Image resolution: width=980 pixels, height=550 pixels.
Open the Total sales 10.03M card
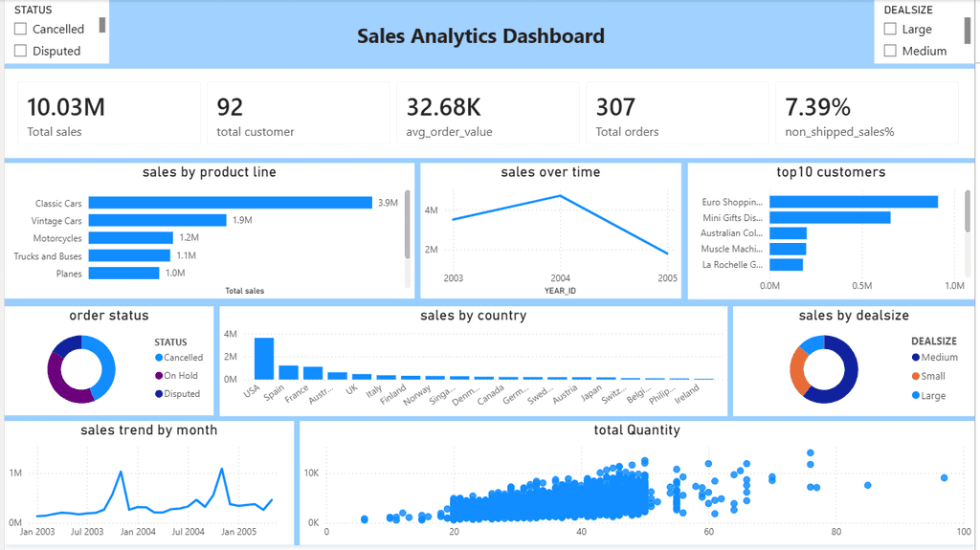click(109, 113)
